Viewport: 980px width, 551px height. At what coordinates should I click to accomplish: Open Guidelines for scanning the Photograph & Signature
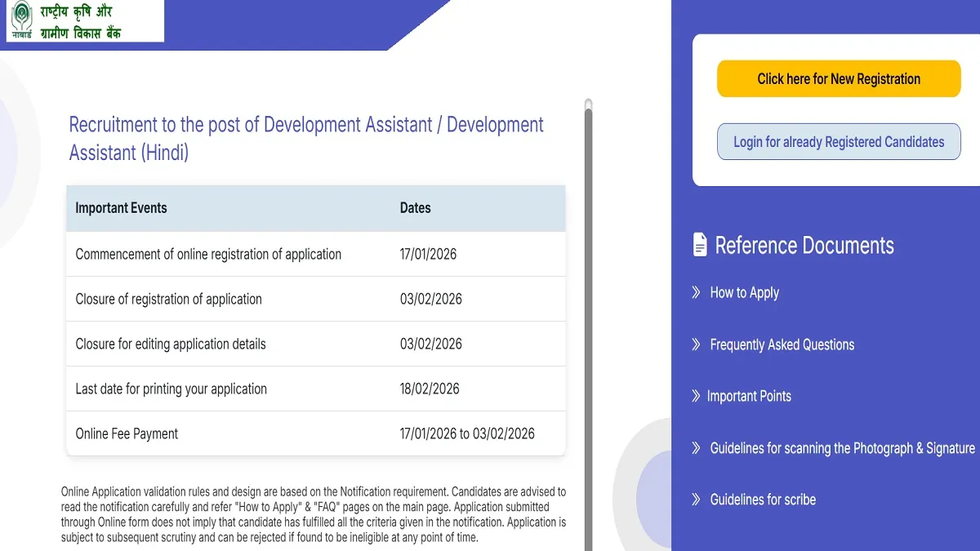[842, 448]
